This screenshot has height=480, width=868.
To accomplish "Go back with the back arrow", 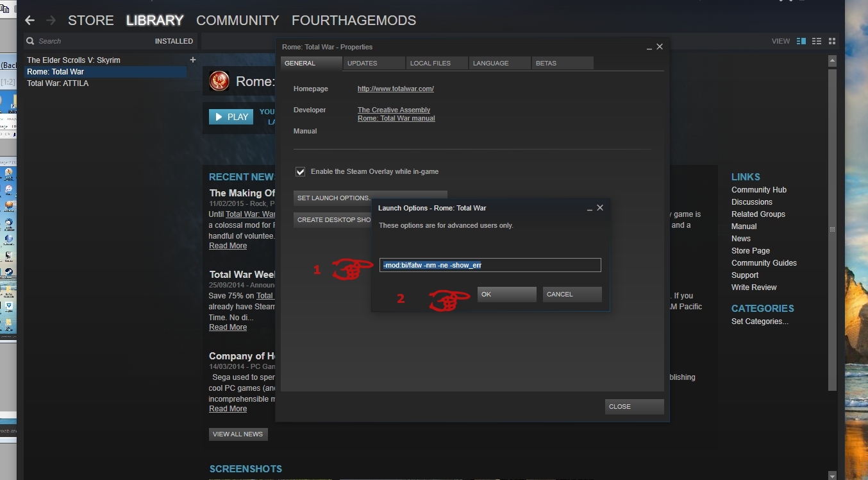I will coord(29,21).
